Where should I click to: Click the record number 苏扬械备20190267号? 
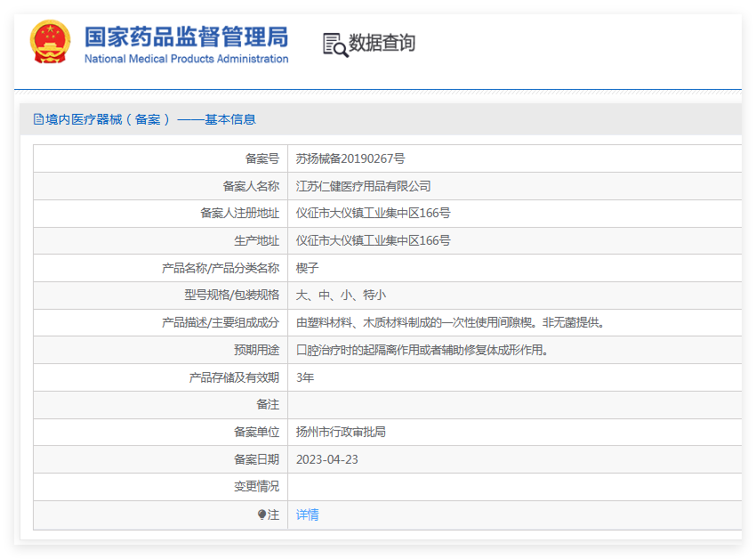click(350, 158)
